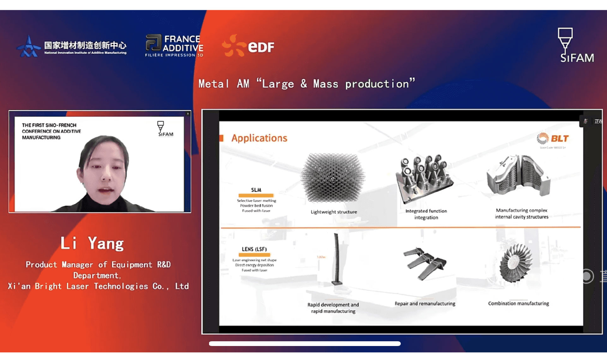Click the 'SLM' label on the slide
The image size is (607, 364).
tap(256, 190)
